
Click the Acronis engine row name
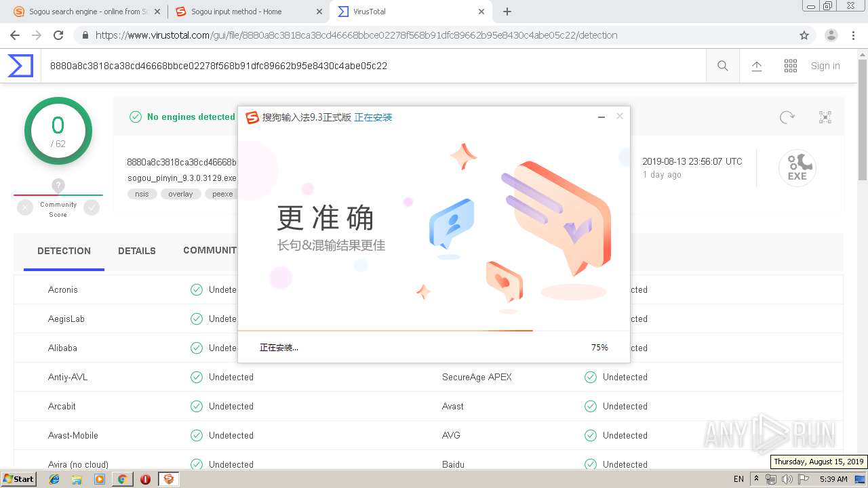[63, 289]
